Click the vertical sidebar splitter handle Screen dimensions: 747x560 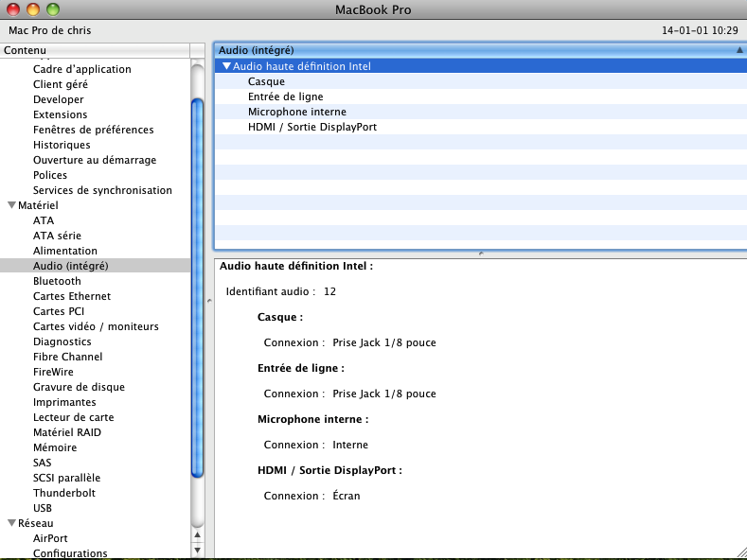coord(209,301)
